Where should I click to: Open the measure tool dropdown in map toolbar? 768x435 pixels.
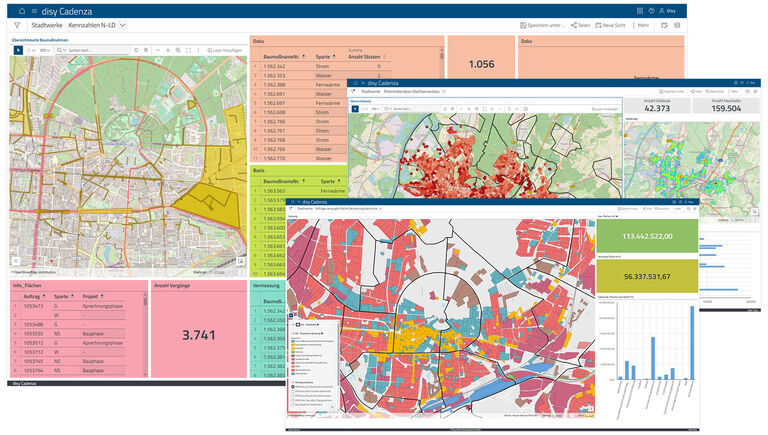[x=46, y=50]
